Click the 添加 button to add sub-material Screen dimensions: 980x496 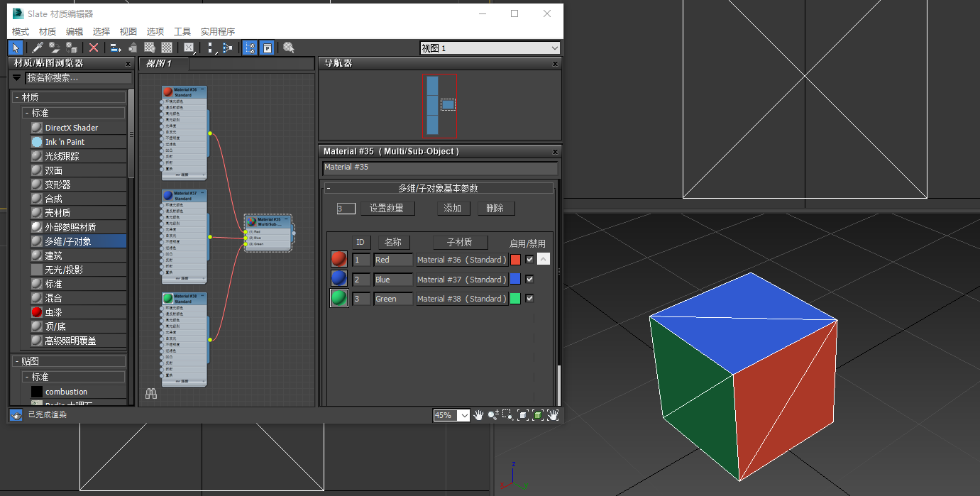[x=453, y=208]
